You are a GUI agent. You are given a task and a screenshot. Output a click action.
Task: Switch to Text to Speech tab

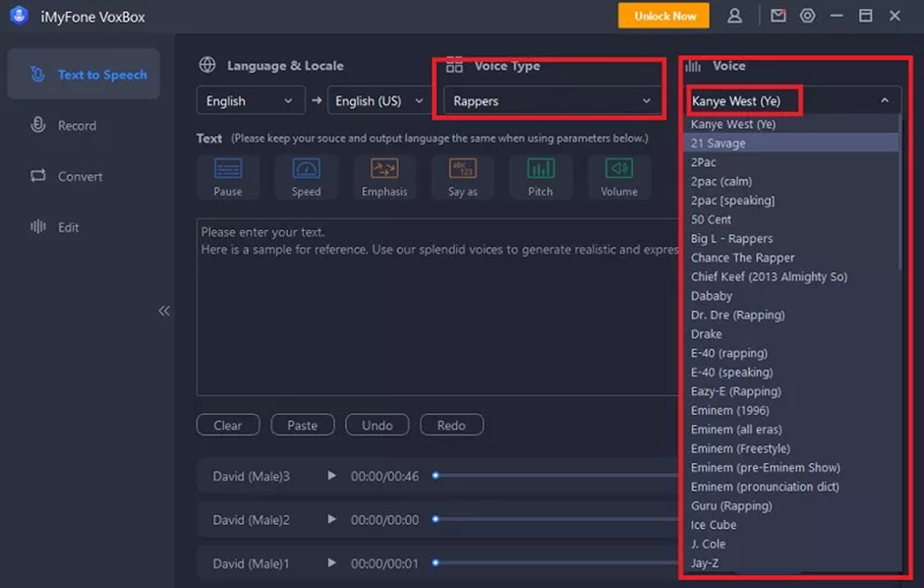click(x=84, y=74)
